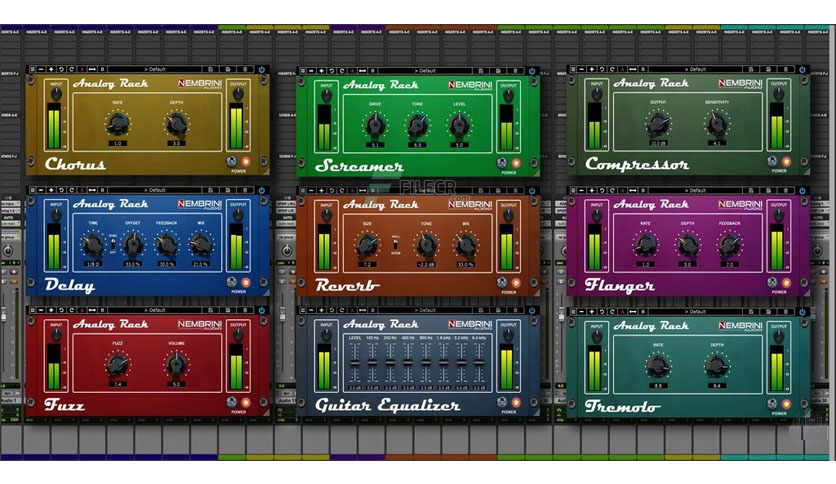This screenshot has width=836, height=484.
Task: Select the A slot in Tremolo toolbar
Action: [623, 311]
